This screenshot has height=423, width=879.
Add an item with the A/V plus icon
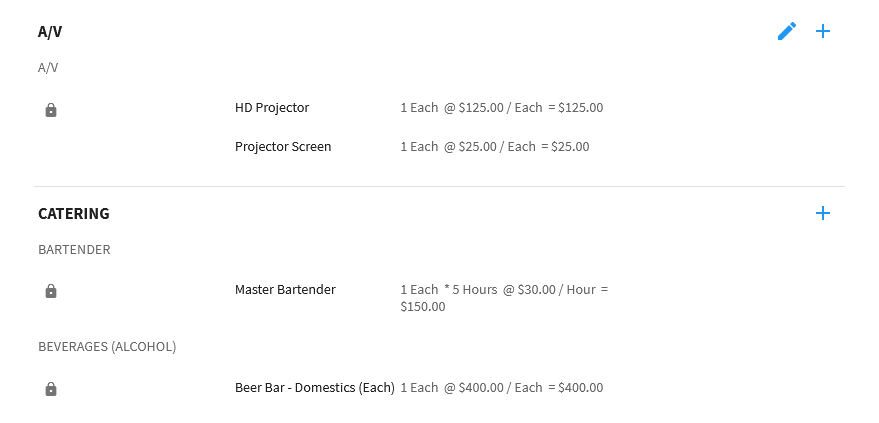(822, 31)
